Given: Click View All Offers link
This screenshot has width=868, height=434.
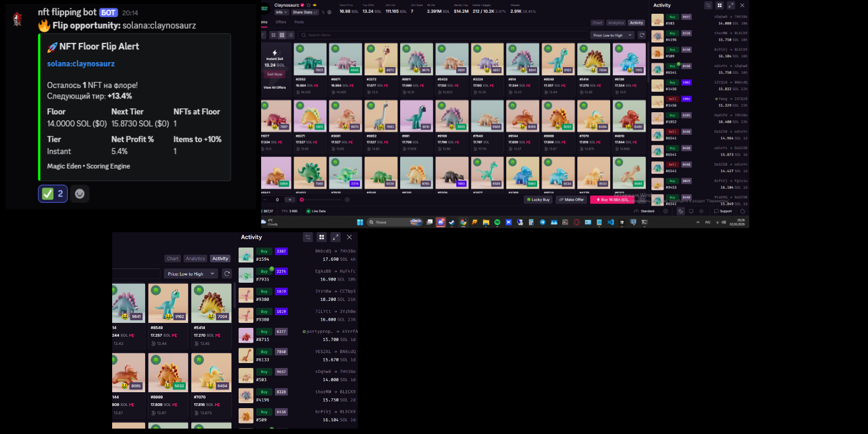Looking at the screenshot, I should pos(274,87).
